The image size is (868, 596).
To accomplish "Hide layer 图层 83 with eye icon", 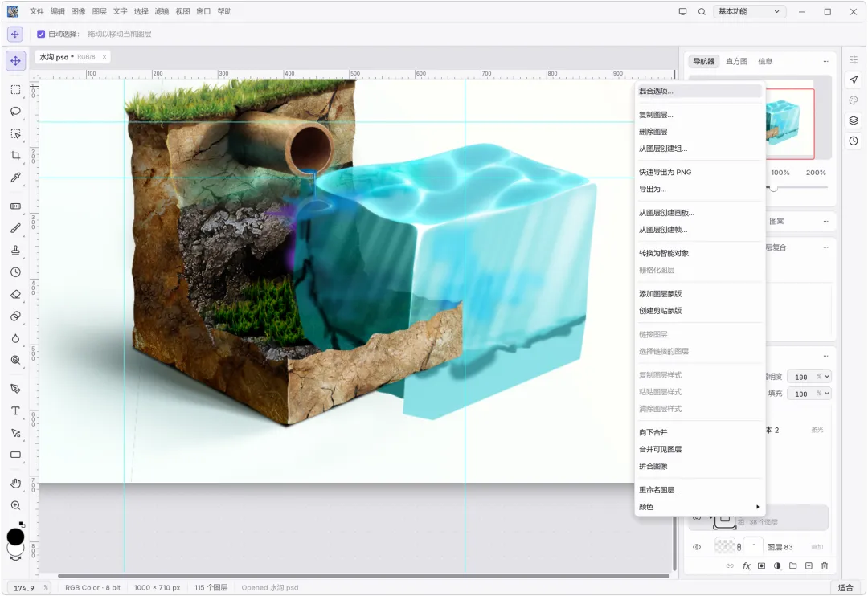I will 697,547.
